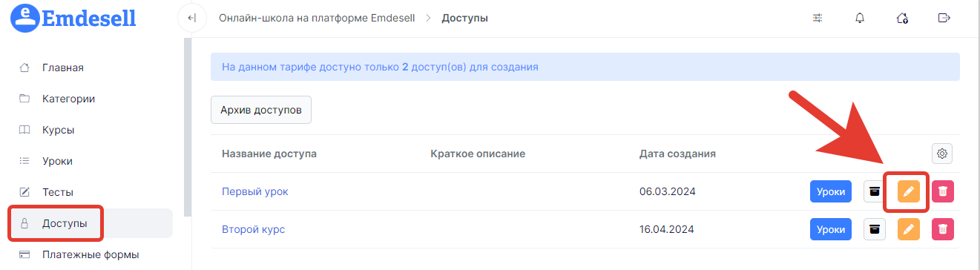Open the Второй курс link
The width and height of the screenshot is (980, 270).
pyautogui.click(x=253, y=229)
